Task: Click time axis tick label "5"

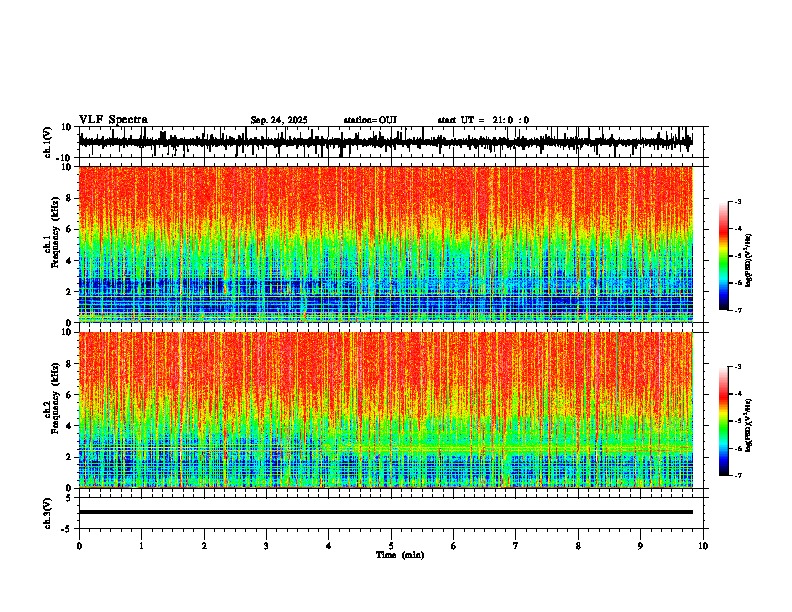Action: tap(391, 546)
